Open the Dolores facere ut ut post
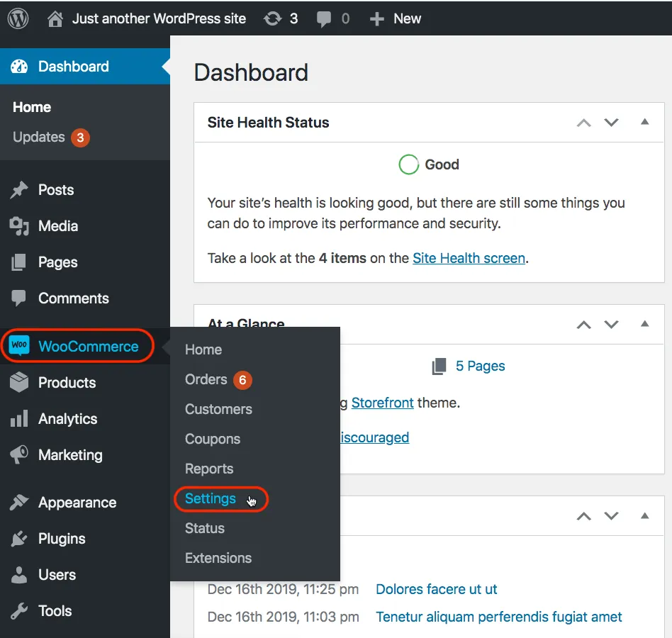 point(436,589)
